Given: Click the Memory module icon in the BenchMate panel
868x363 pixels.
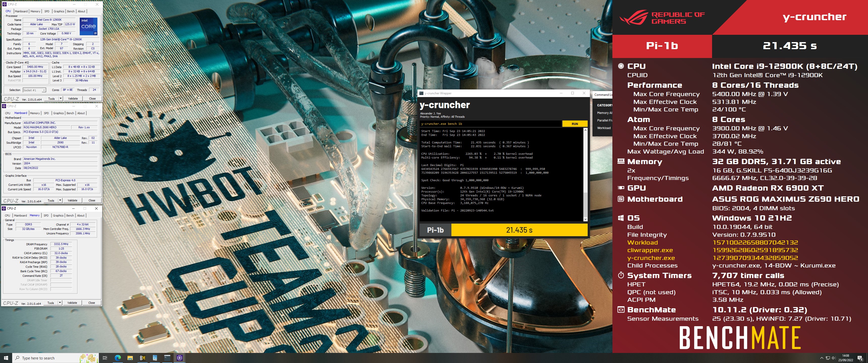Looking at the screenshot, I should pos(621,161).
